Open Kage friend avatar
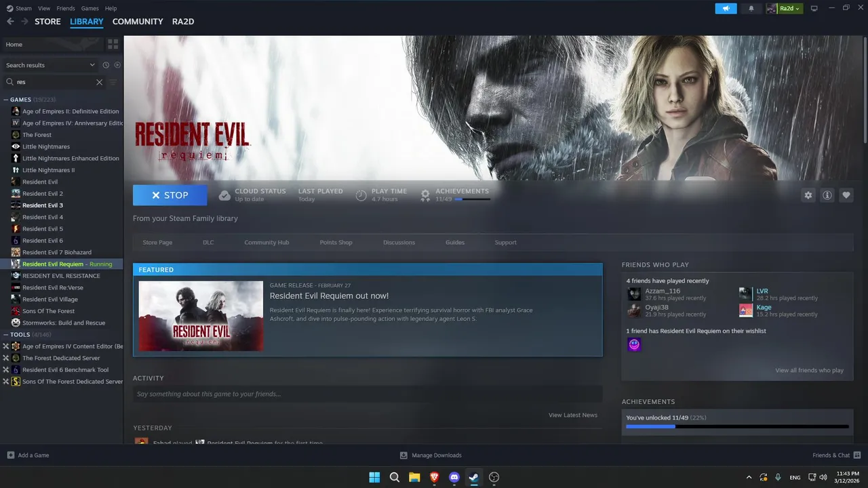The image size is (868, 488). [x=745, y=310]
